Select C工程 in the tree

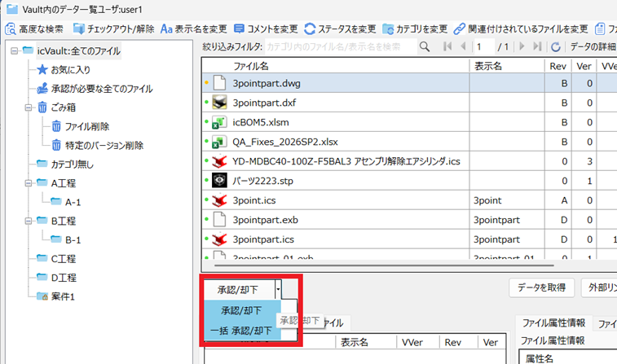(x=64, y=259)
